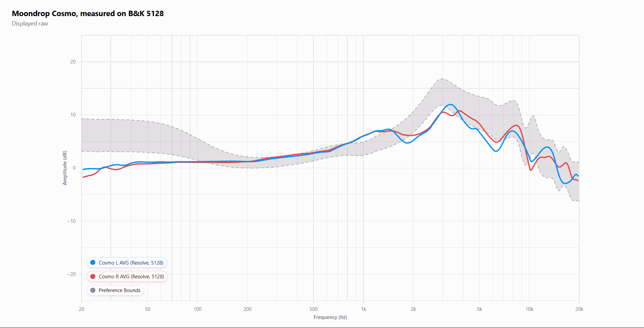The width and height of the screenshot is (644, 328).
Task: Select the red Cosmo R curve near 8k
Action: pos(515,126)
